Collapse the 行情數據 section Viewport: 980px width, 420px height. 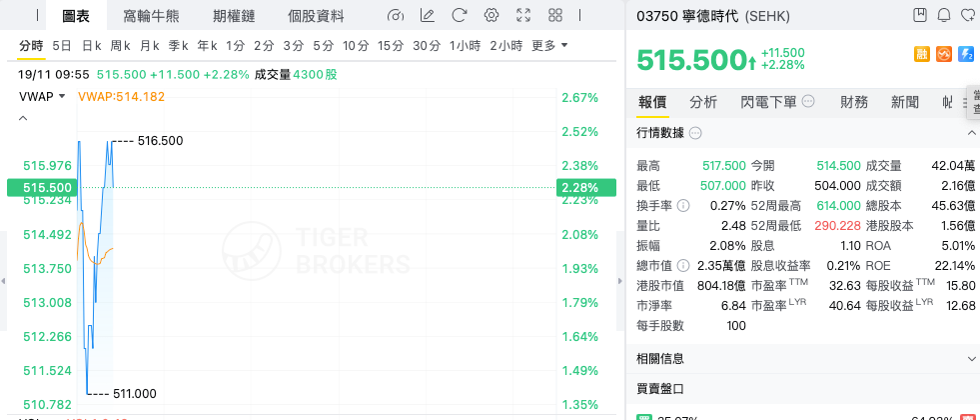click(x=971, y=133)
